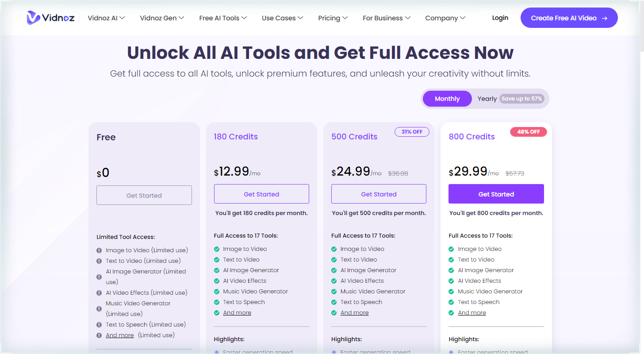Click info icon beside AI Video Effects (Limited use)
The width and height of the screenshot is (644, 354).
pos(99,293)
